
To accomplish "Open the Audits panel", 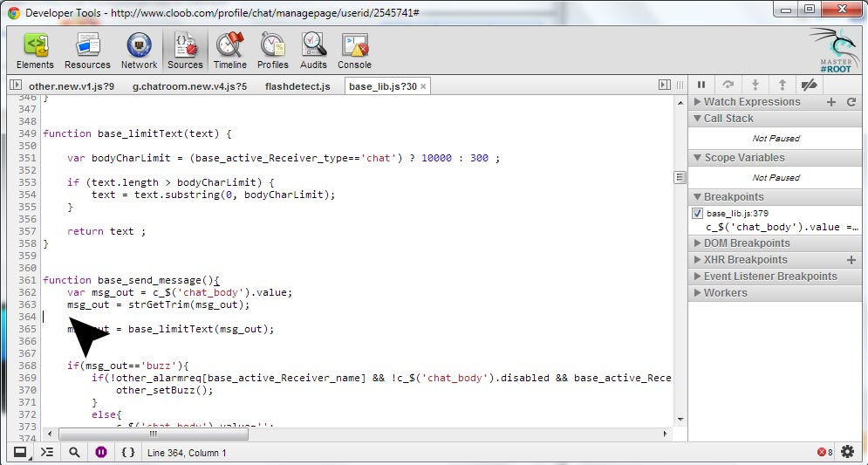I will 313,51.
